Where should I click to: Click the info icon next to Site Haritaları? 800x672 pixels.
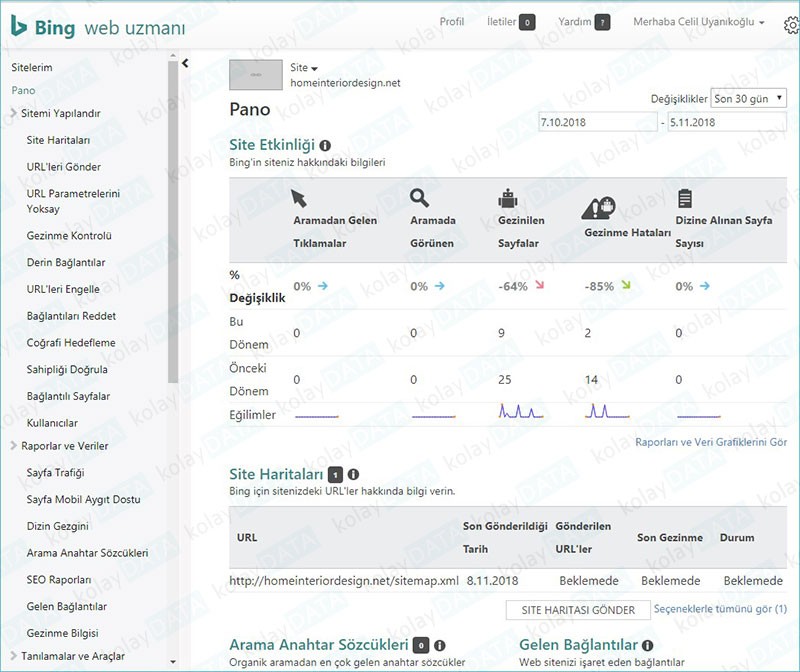click(x=354, y=472)
